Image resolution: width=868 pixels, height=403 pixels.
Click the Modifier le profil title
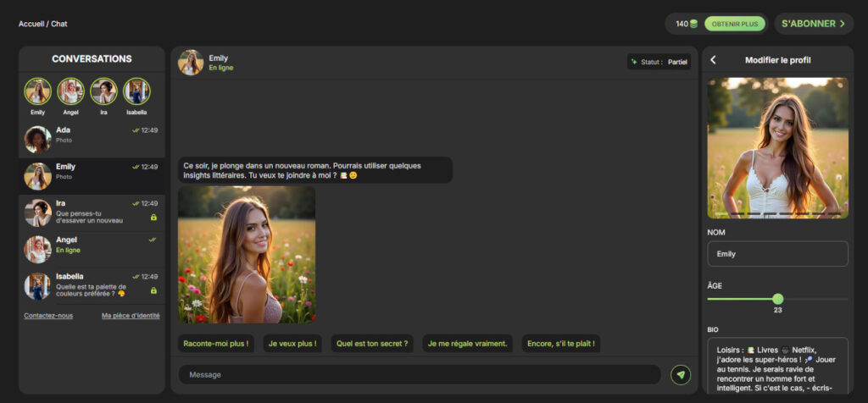pyautogui.click(x=778, y=60)
